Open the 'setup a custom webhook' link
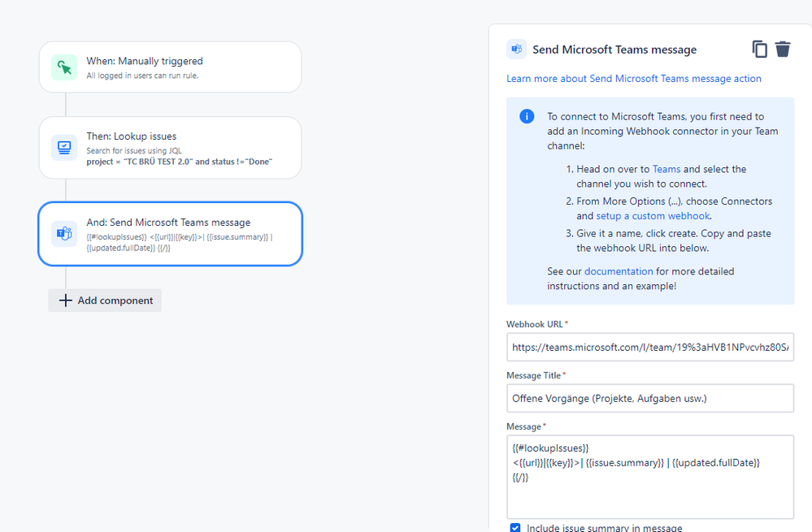The height and width of the screenshot is (532, 812). (x=653, y=216)
